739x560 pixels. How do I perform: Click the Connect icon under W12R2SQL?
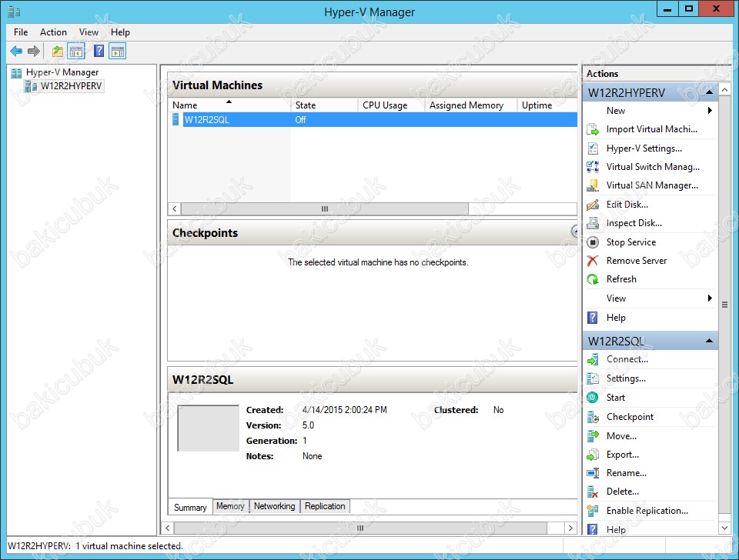point(593,359)
